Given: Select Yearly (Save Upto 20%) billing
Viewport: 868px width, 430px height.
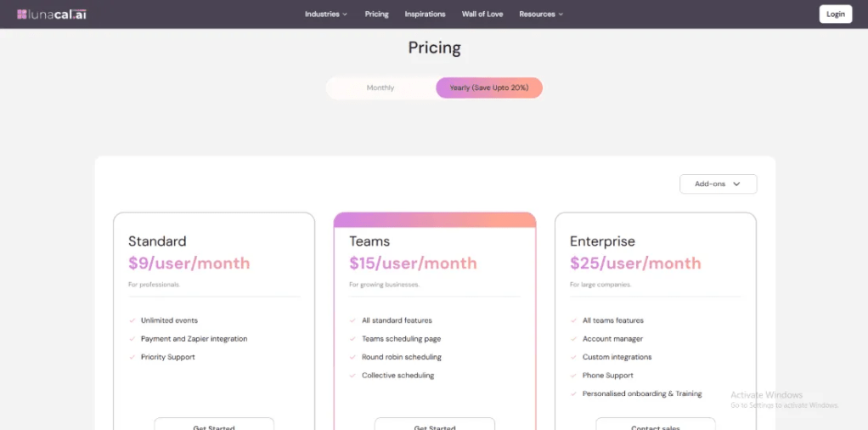Looking at the screenshot, I should (x=489, y=88).
